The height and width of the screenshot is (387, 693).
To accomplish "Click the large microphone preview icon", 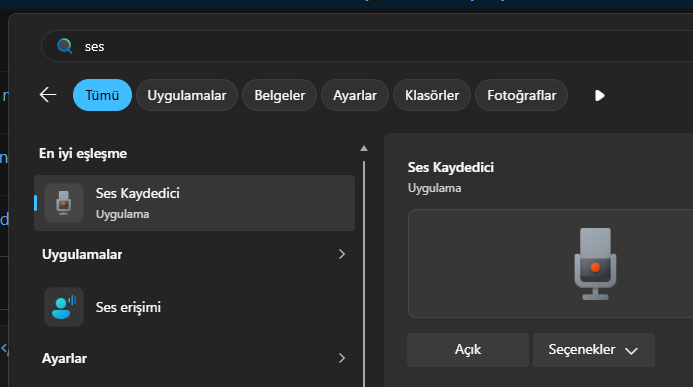I will point(595,264).
